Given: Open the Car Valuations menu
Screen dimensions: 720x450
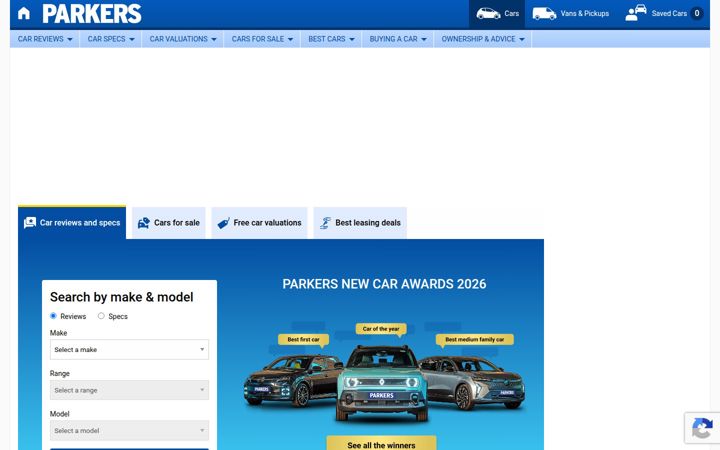Looking at the screenshot, I should tap(183, 39).
